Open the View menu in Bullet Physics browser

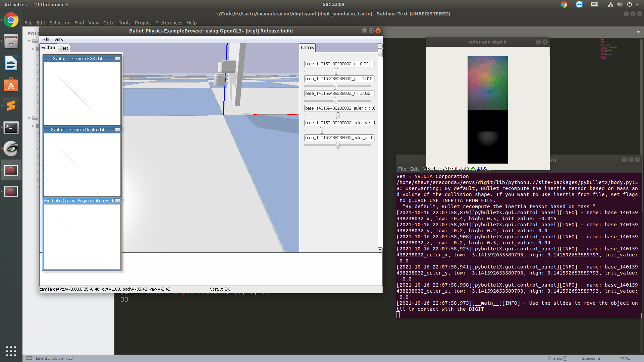click(59, 39)
